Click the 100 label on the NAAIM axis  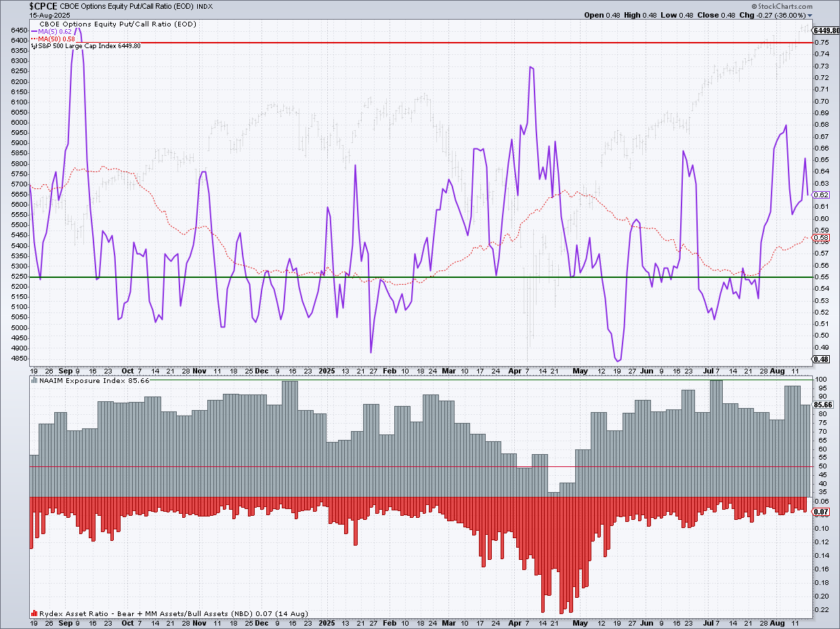(x=820, y=380)
